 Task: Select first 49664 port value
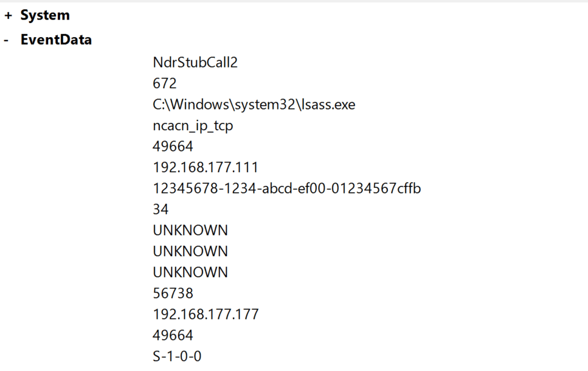point(173,147)
